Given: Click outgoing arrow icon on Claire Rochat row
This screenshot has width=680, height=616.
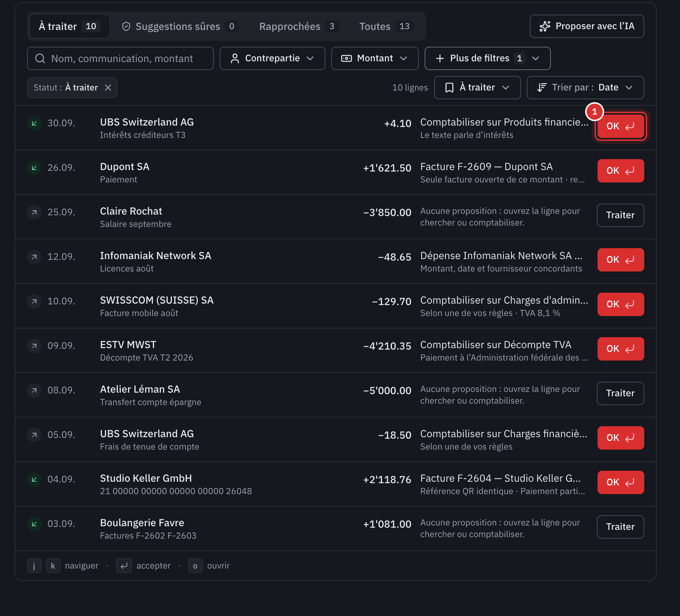Looking at the screenshot, I should point(34,212).
